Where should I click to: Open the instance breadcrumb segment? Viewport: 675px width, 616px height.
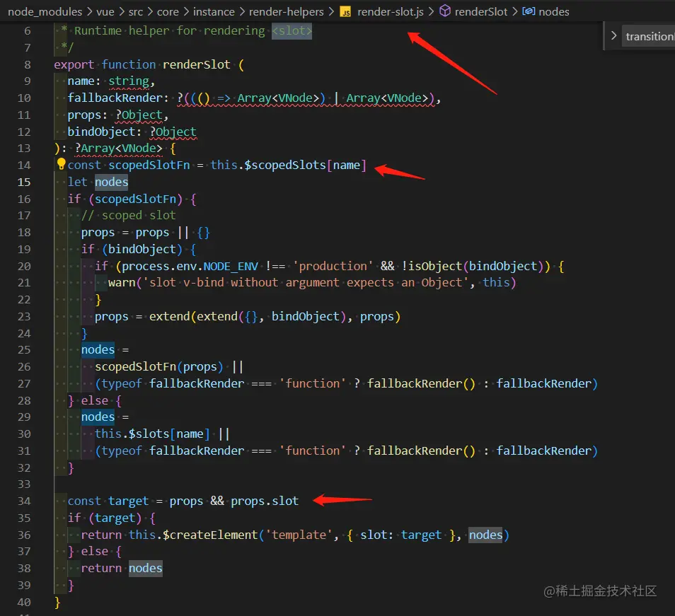(x=214, y=11)
